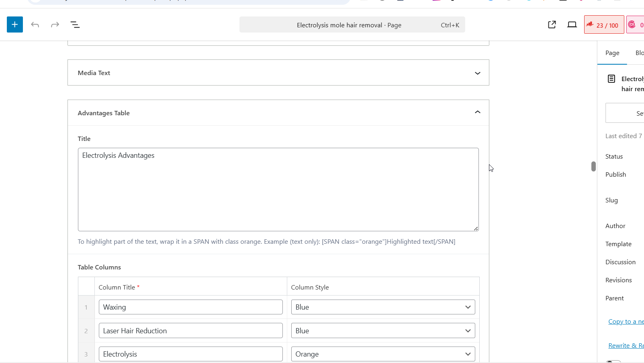Open Column Style dropdown for Laser Hair Reduction
This screenshot has width=644, height=363.
pyautogui.click(x=383, y=331)
